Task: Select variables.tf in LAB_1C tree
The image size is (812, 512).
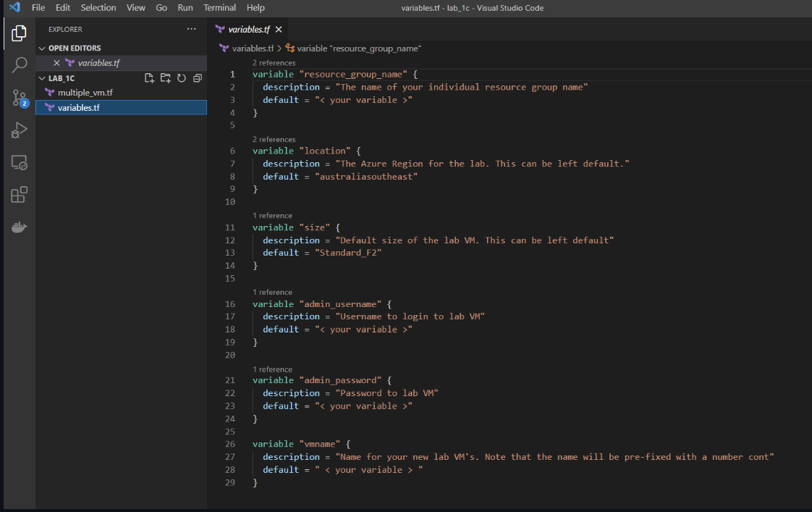Action: click(121, 107)
